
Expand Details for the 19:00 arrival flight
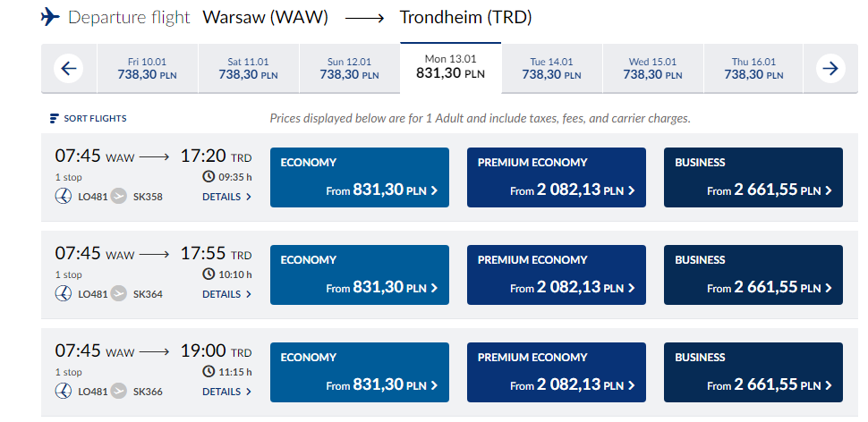point(227,392)
